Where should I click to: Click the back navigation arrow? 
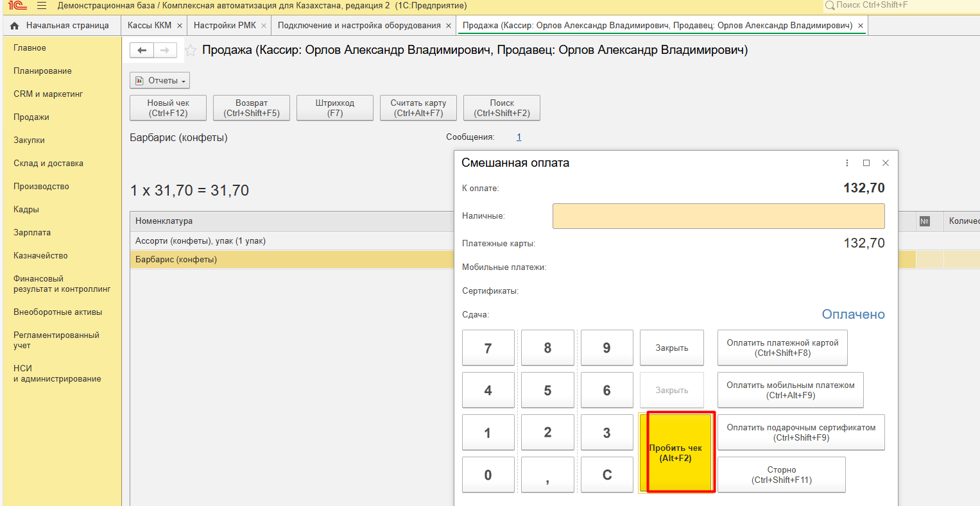click(142, 51)
